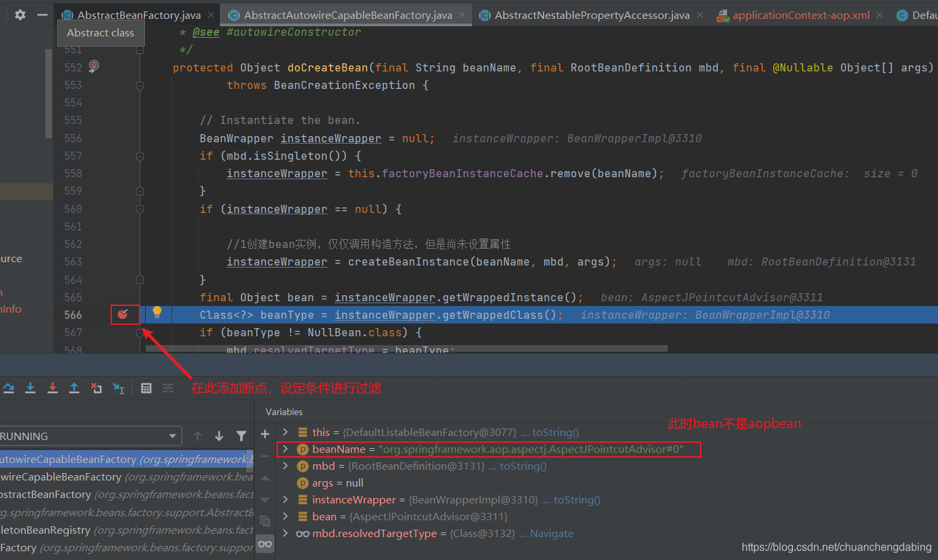This screenshot has width=938, height=560.
Task: Collapse the fold marker at line 560
Action: pos(140,210)
